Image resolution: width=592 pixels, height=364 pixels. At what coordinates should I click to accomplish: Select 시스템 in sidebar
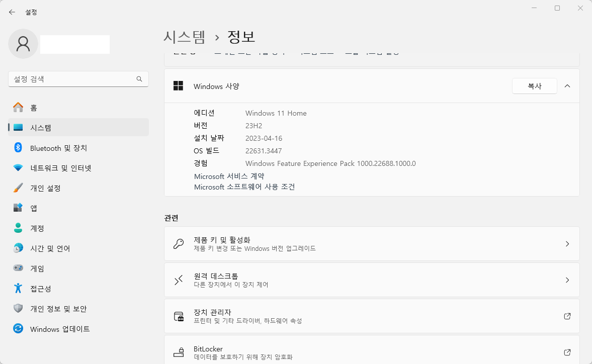(x=78, y=128)
